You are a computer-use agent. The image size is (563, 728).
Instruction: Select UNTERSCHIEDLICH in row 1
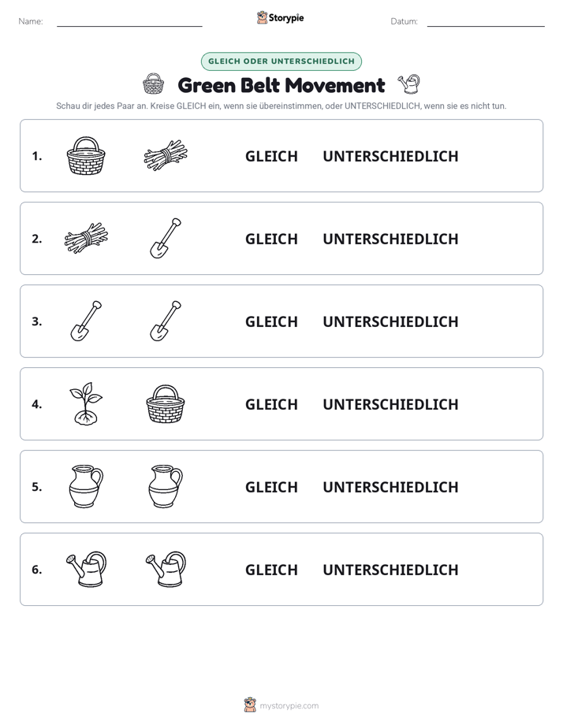pos(390,156)
